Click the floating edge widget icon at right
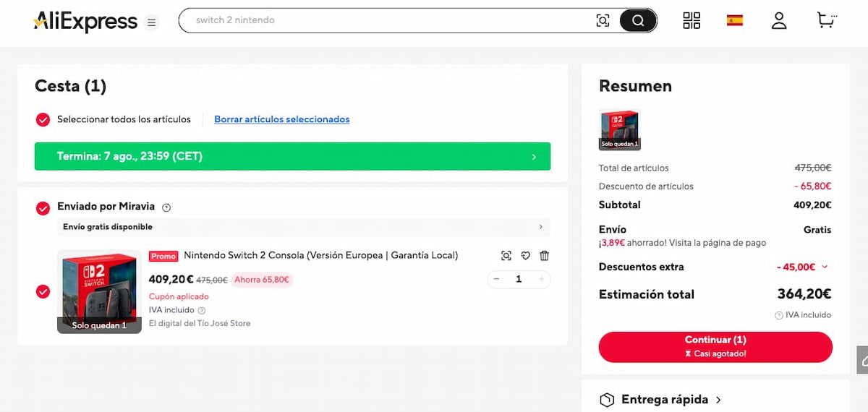The height and width of the screenshot is (412, 868). coord(863,359)
